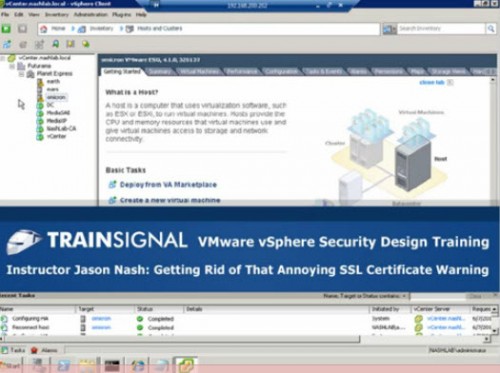Select the Planet Express cluster icon
Image resolution: width=500 pixels, height=373 pixels.
(30, 74)
